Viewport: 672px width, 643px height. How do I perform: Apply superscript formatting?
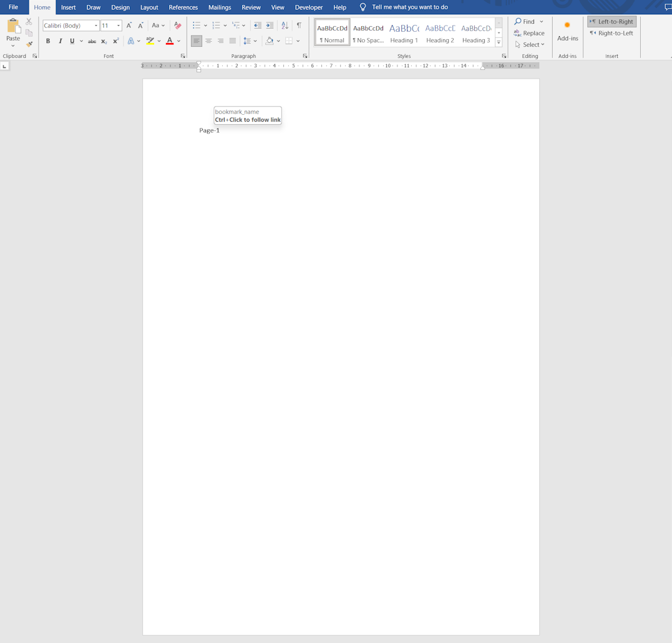click(115, 41)
